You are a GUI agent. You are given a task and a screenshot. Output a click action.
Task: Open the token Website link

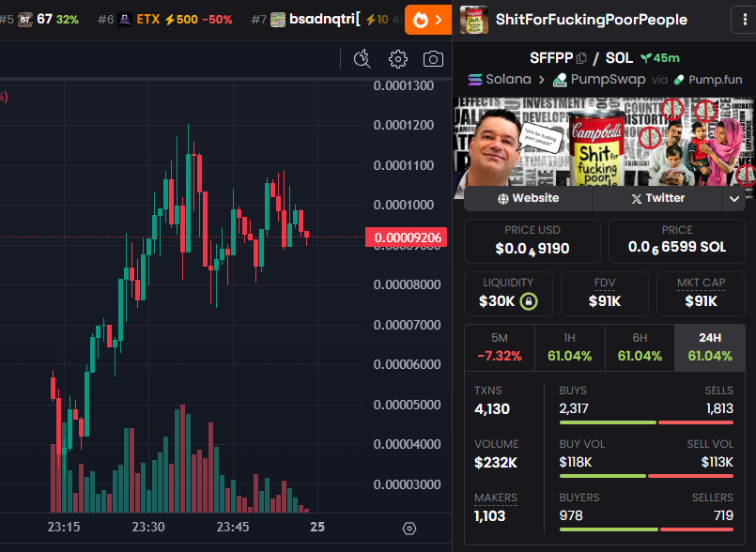point(529,198)
